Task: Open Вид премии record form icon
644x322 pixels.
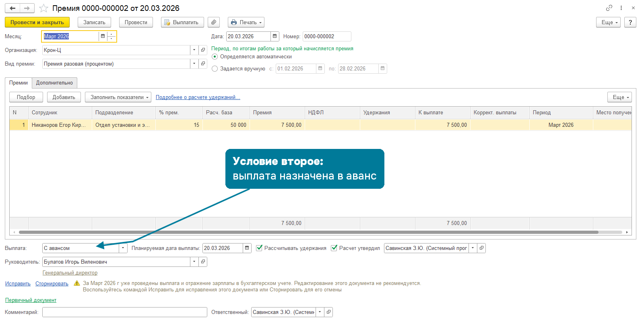Action: [203, 64]
